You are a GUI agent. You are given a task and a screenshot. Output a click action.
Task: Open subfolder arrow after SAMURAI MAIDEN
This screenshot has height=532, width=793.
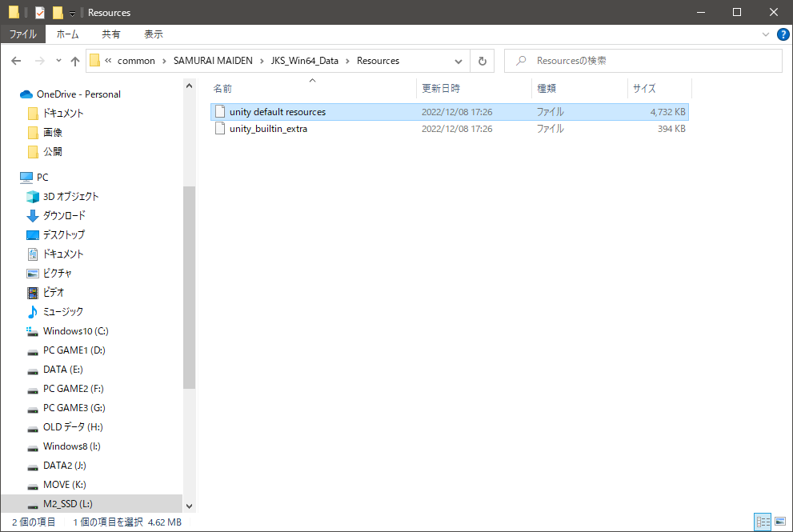262,61
